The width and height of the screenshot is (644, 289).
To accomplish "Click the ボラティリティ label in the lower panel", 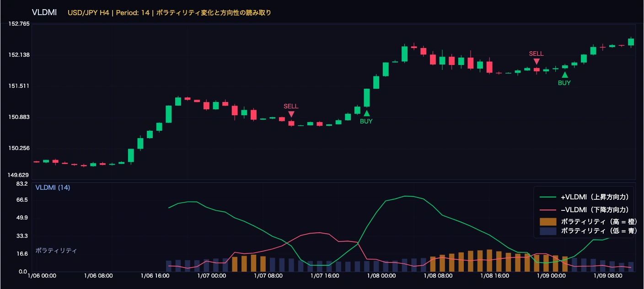I will pyautogui.click(x=56, y=251).
